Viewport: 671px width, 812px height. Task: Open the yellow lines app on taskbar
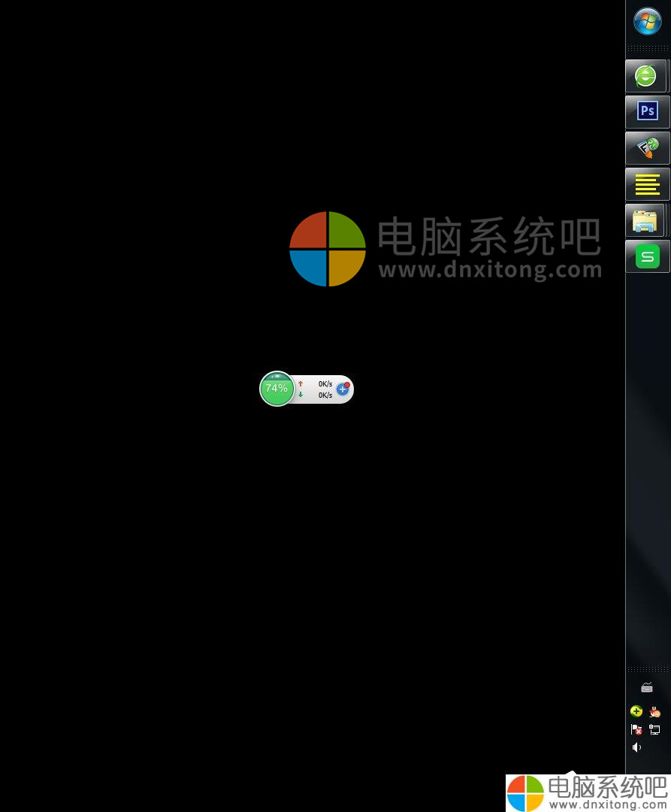(x=647, y=184)
